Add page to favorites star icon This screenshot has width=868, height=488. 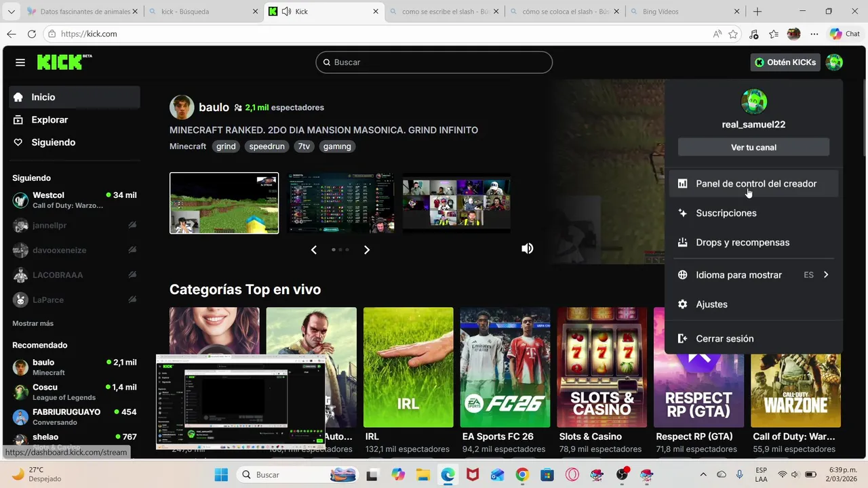(x=733, y=34)
